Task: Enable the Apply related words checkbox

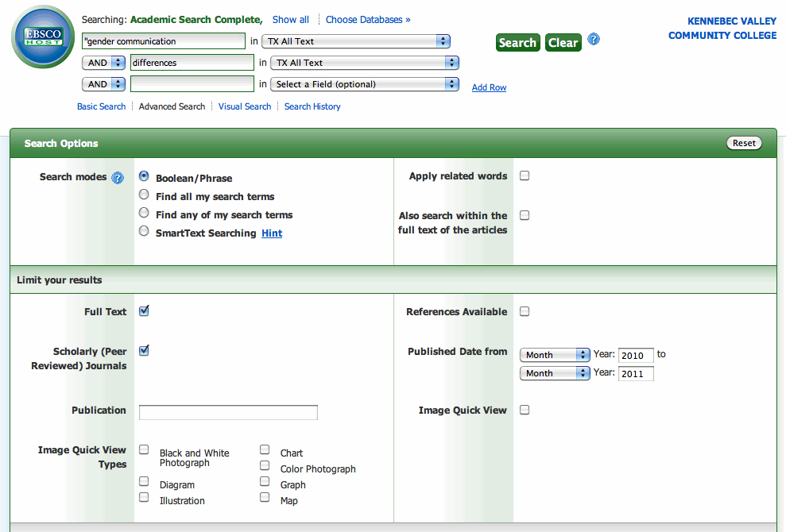Action: 525,175
